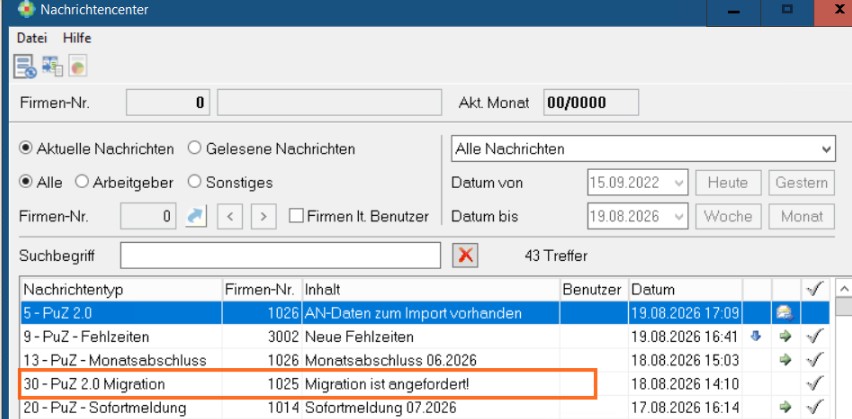Click green arrow in Neue Fehlzeiten row
The width and height of the screenshot is (852, 419).
785,337
